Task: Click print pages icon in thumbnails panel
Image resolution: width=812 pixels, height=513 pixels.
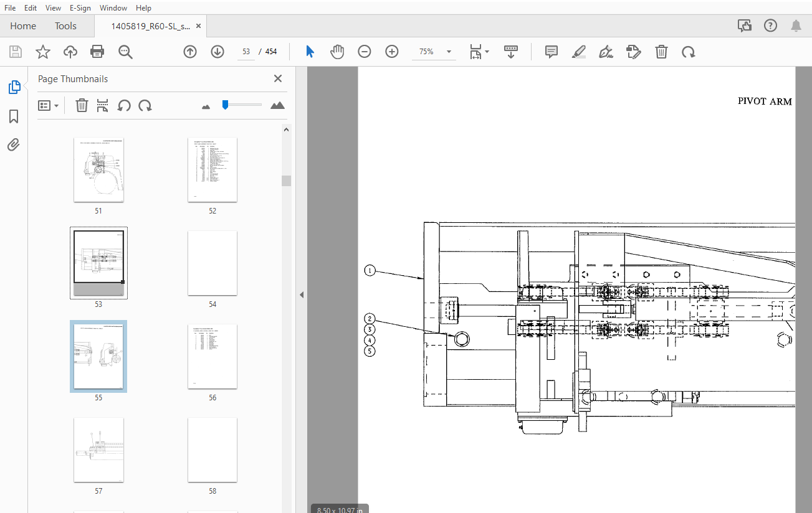Action: (103, 105)
